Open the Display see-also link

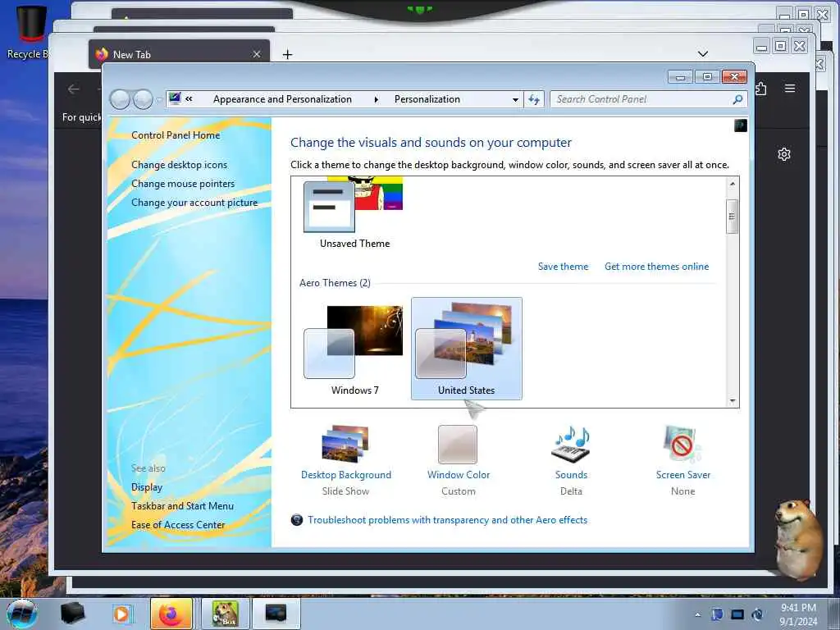146,487
